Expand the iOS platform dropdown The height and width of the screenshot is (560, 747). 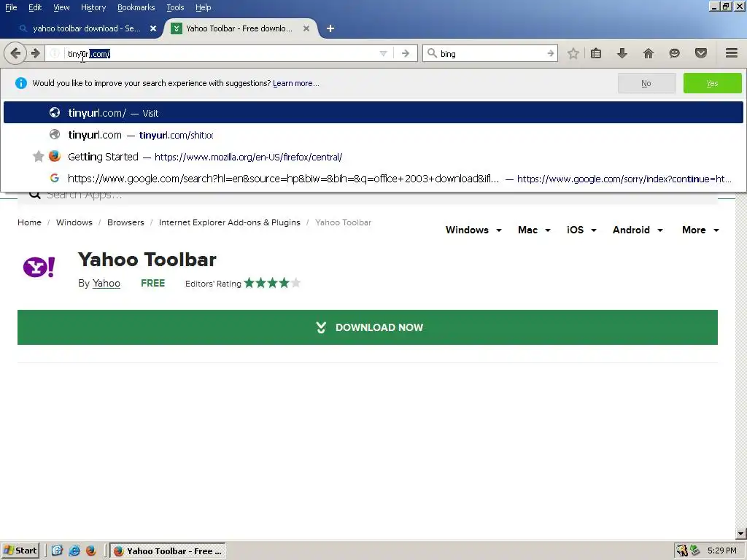click(581, 230)
